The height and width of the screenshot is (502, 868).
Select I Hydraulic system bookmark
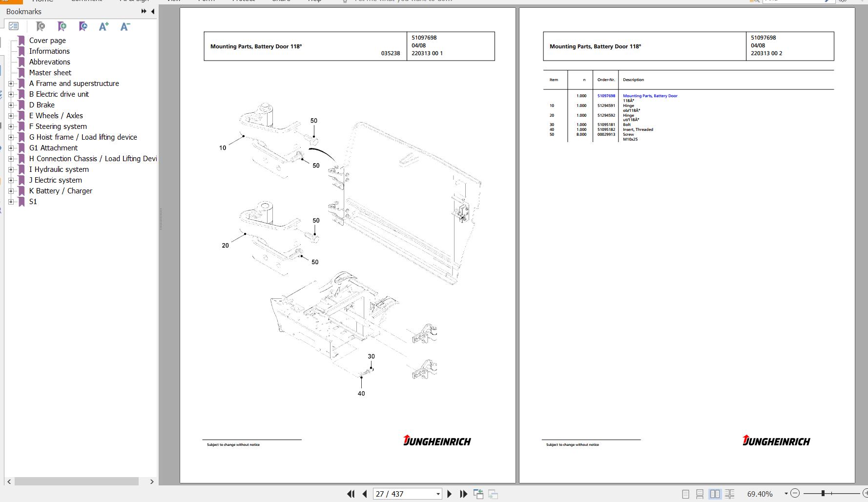pos(59,169)
